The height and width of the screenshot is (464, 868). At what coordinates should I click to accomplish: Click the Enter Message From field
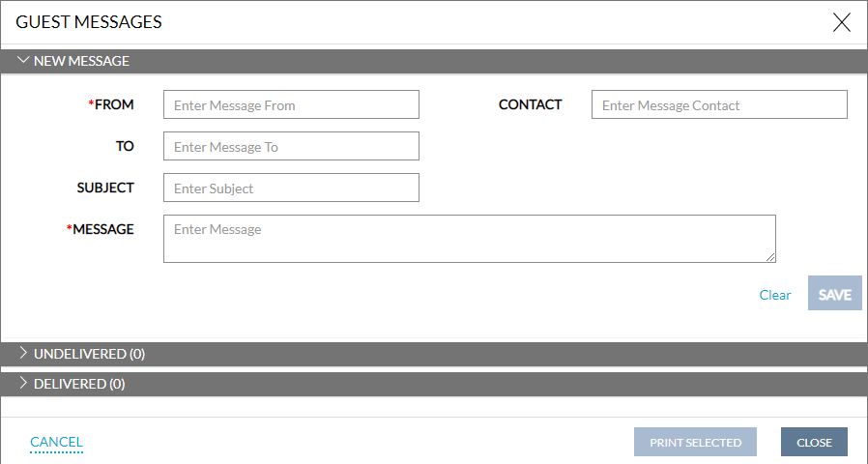click(291, 104)
